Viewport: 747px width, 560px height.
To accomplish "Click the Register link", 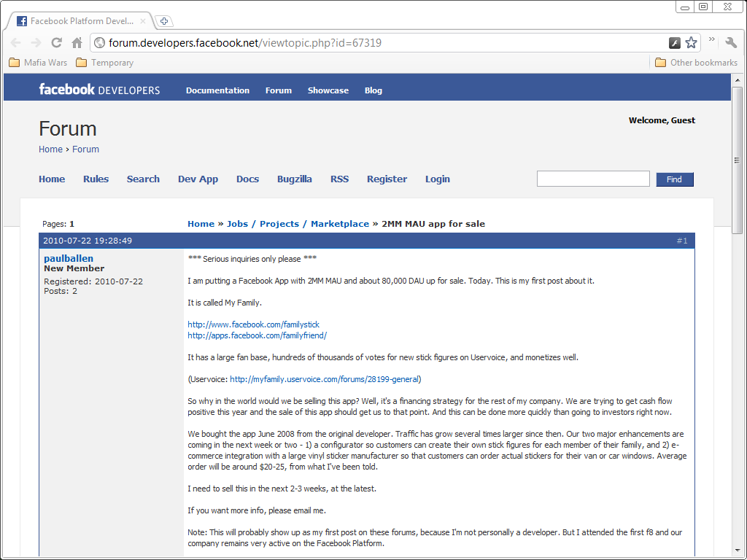I will tap(387, 179).
